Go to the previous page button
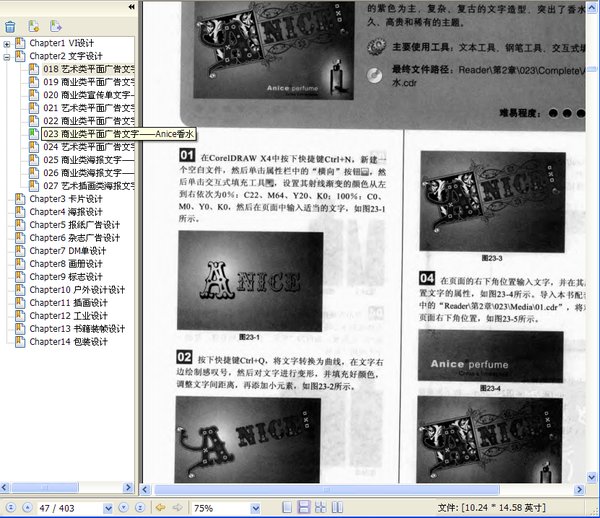 tap(27, 508)
